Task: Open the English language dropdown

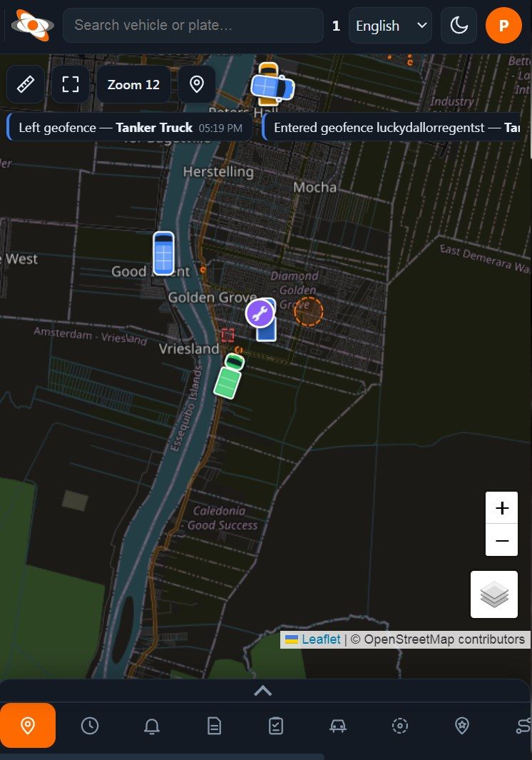Action: click(x=390, y=25)
